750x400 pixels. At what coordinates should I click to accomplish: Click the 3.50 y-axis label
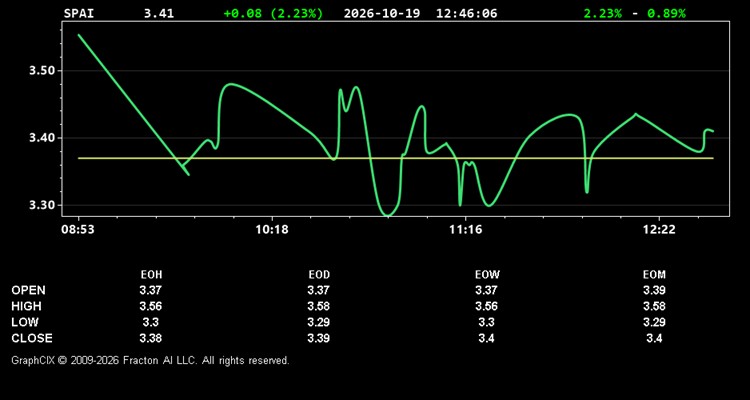click(43, 71)
